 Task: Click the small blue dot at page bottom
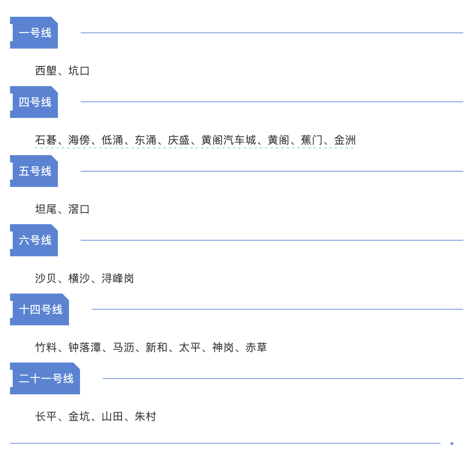coord(452,444)
